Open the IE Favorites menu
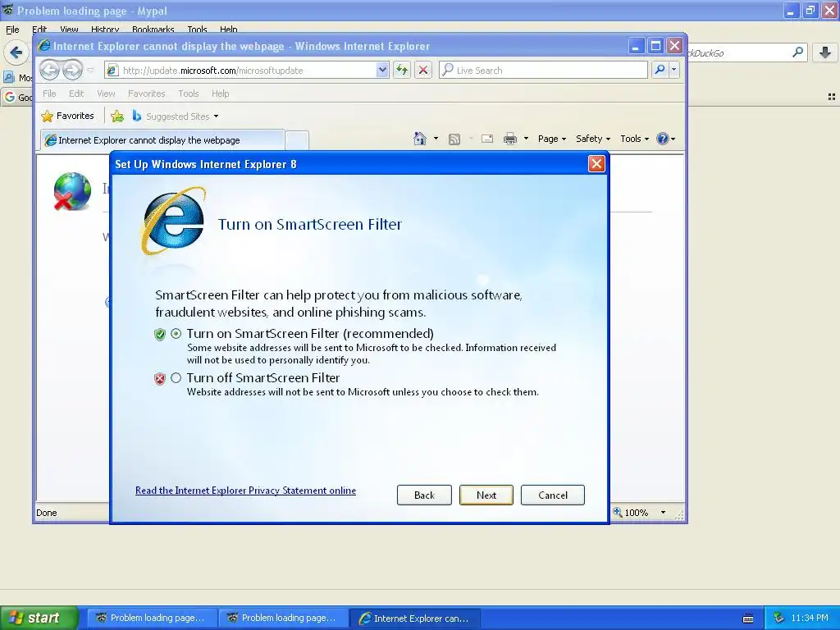840x630 pixels. coord(146,94)
